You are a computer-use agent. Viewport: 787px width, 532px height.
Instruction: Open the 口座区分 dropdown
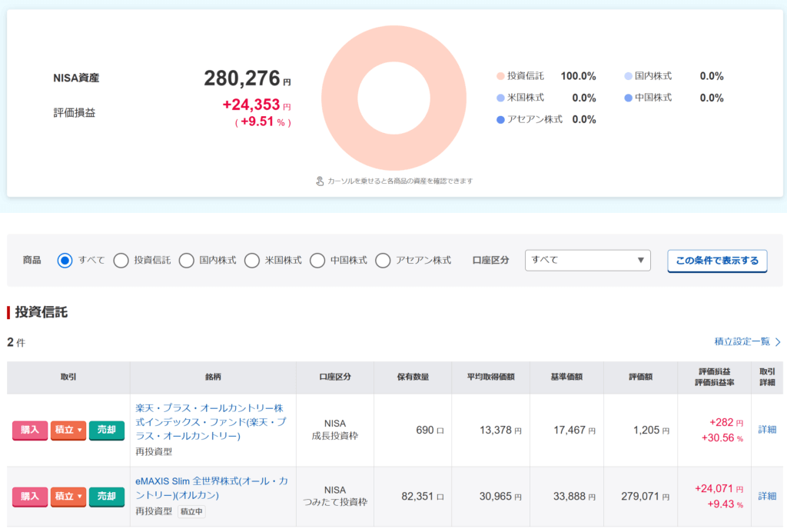click(x=587, y=261)
